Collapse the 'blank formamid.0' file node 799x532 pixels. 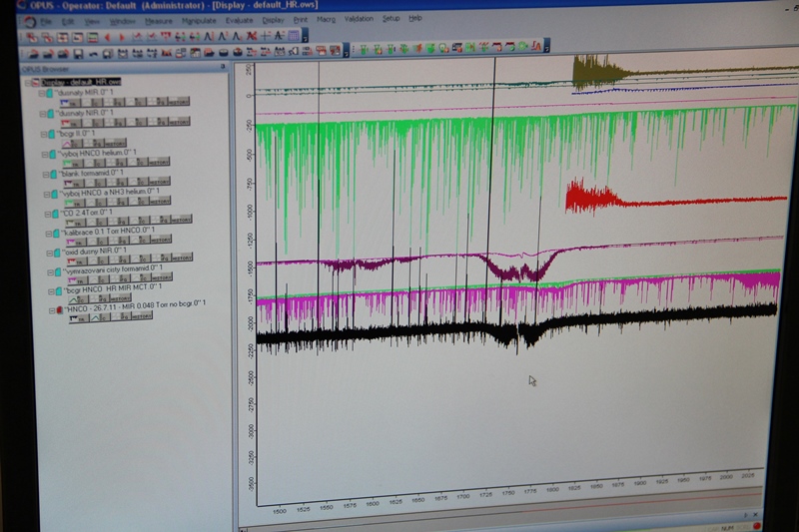45,174
